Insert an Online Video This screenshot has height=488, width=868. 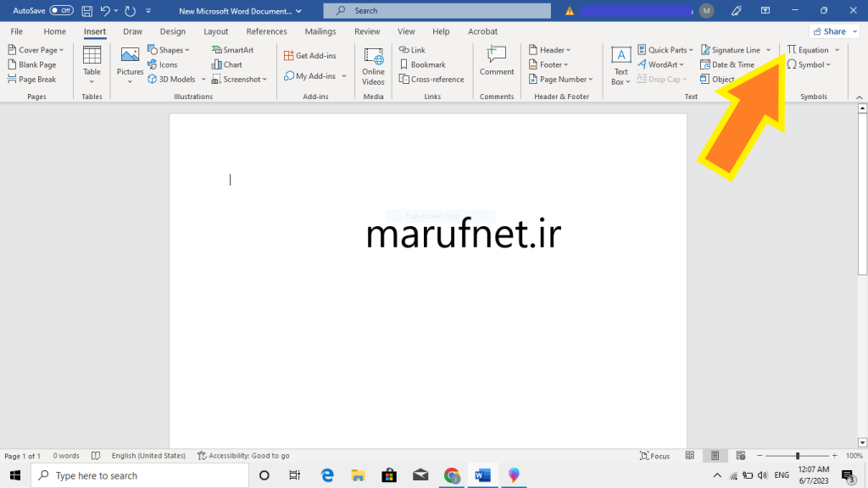[372, 64]
